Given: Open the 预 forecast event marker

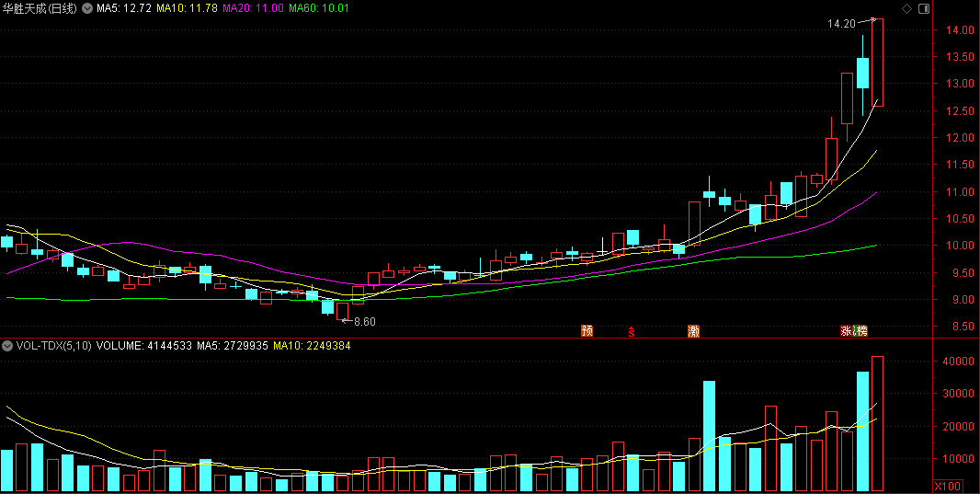Looking at the screenshot, I should (587, 331).
